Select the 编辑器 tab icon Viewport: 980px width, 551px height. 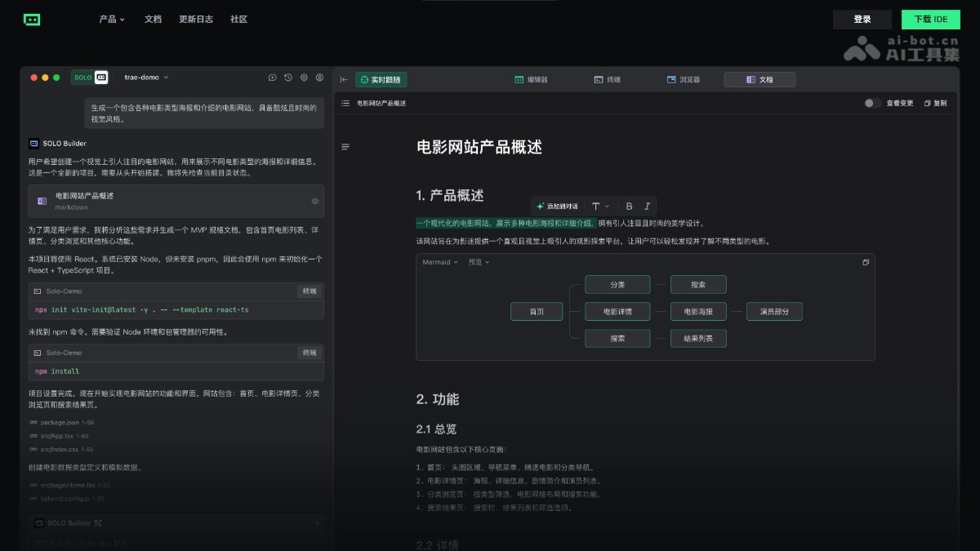518,79
